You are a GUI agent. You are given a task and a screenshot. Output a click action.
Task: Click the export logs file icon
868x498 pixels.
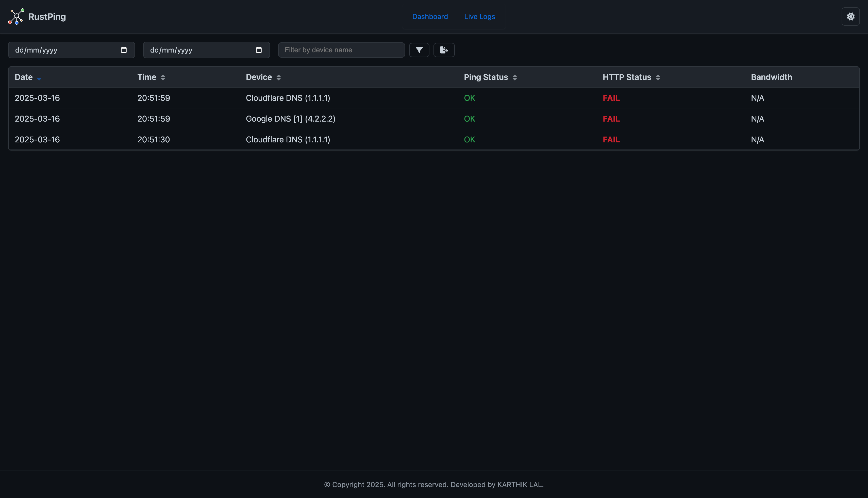pos(444,50)
